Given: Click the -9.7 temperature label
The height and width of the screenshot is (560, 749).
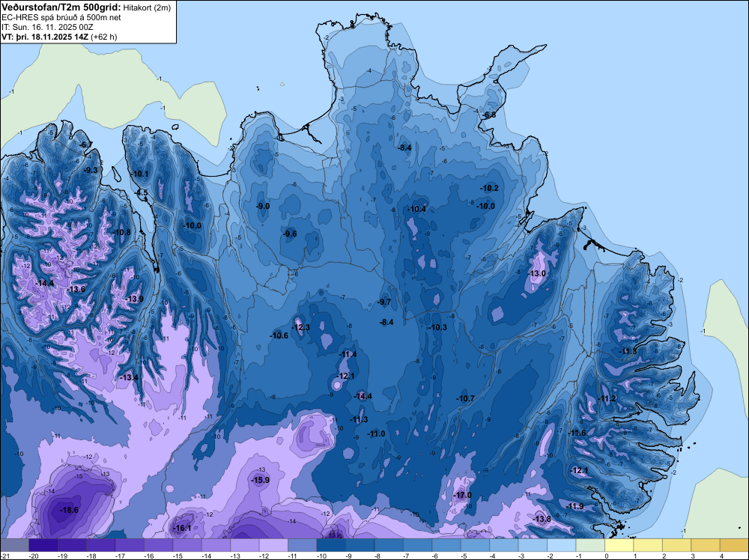Looking at the screenshot, I should point(384,302).
